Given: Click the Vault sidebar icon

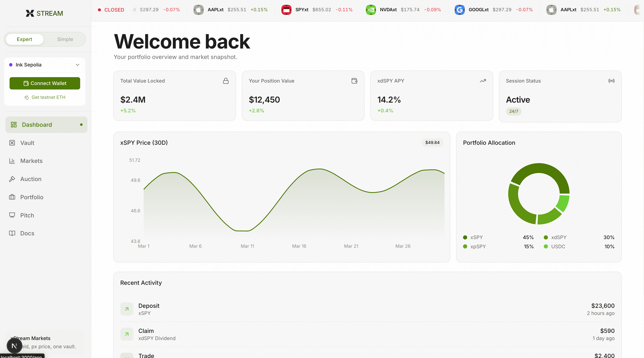Looking at the screenshot, I should pos(12,143).
